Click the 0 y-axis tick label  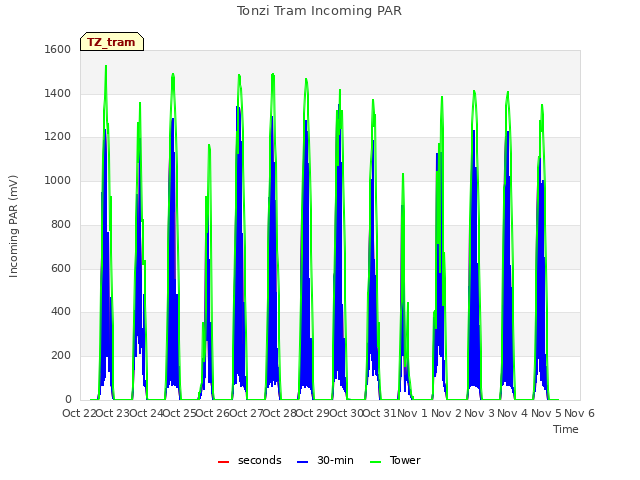point(68,399)
